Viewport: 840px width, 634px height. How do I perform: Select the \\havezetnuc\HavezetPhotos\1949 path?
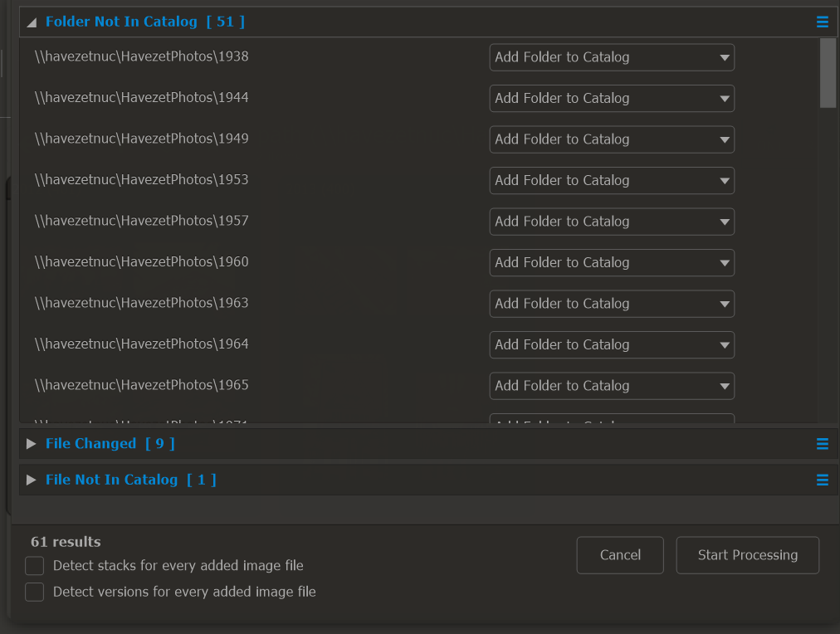(x=141, y=139)
